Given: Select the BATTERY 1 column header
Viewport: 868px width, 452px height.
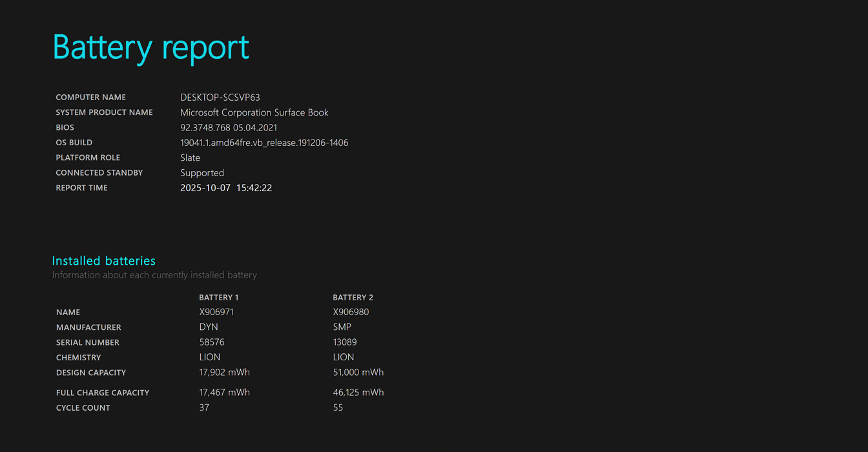Looking at the screenshot, I should click(219, 298).
